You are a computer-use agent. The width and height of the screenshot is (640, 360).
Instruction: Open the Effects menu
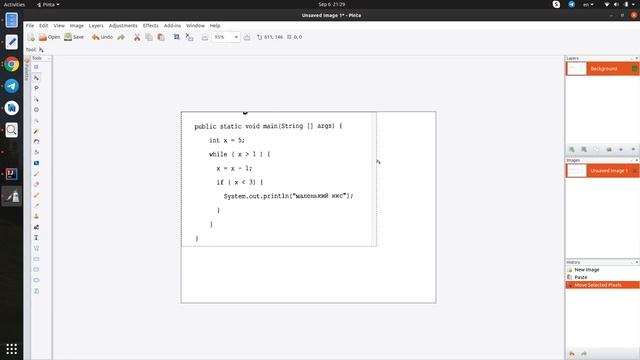tap(151, 26)
